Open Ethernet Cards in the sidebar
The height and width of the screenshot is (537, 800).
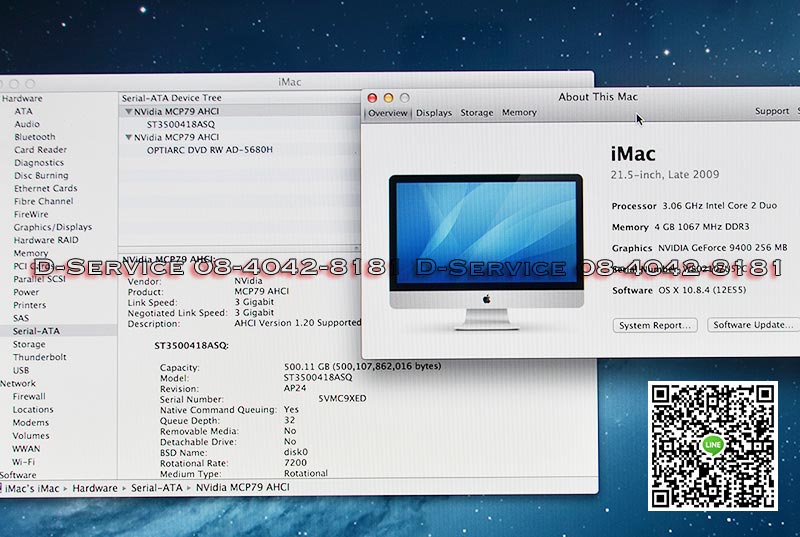pos(45,188)
